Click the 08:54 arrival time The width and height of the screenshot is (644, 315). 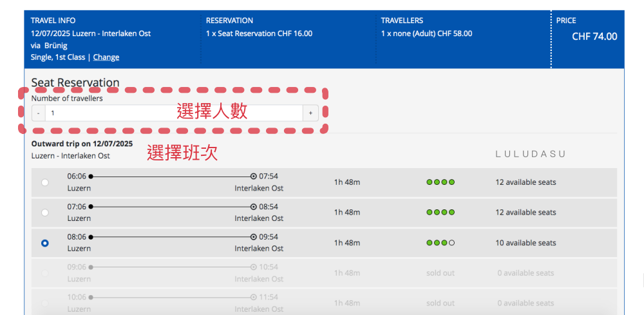pyautogui.click(x=269, y=207)
